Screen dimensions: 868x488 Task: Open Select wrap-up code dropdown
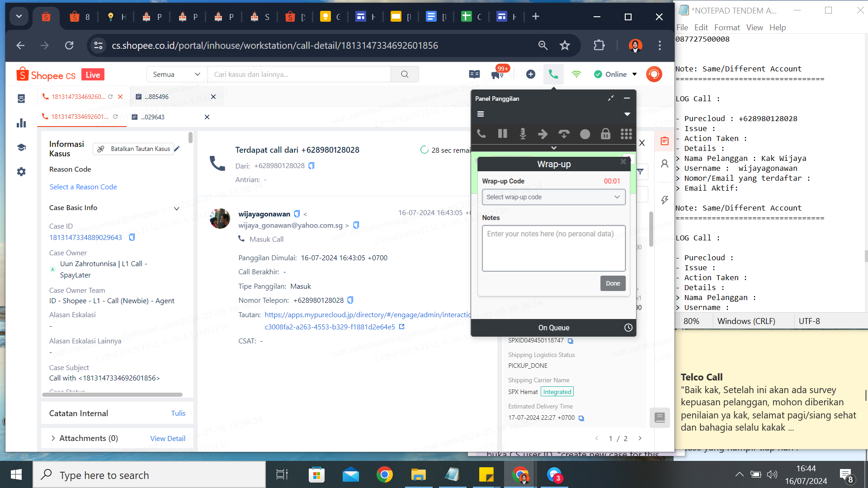pyautogui.click(x=553, y=197)
